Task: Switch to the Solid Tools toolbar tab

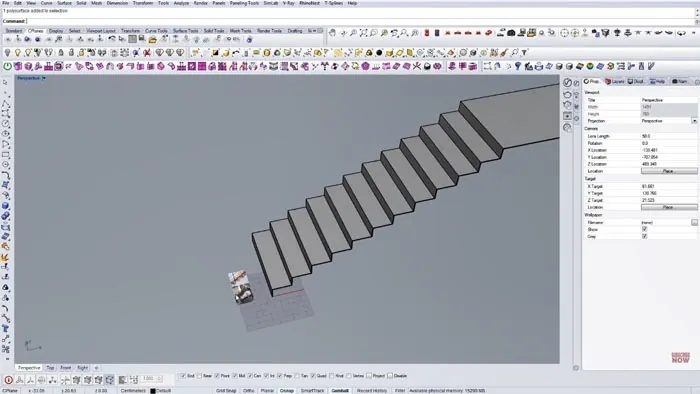Action: coord(214,31)
